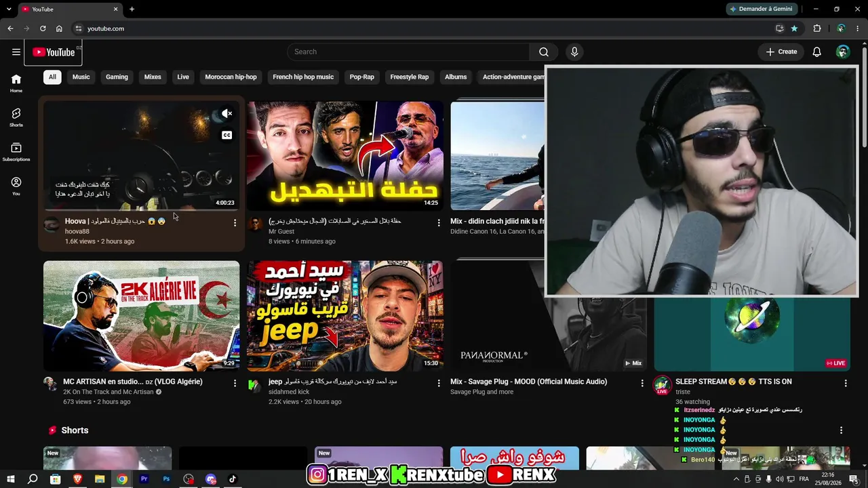
Task: Select the Moroccan hip-hop filter chip
Action: pos(231,77)
